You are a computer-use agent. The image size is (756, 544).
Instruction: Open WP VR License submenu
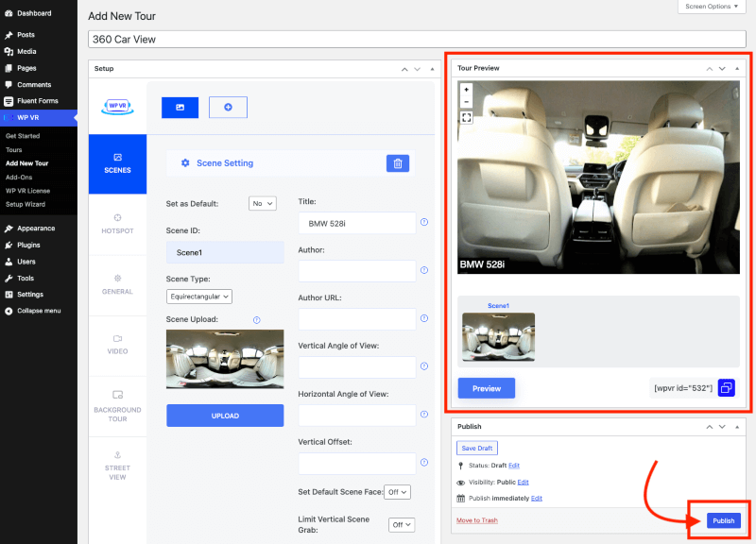(27, 191)
